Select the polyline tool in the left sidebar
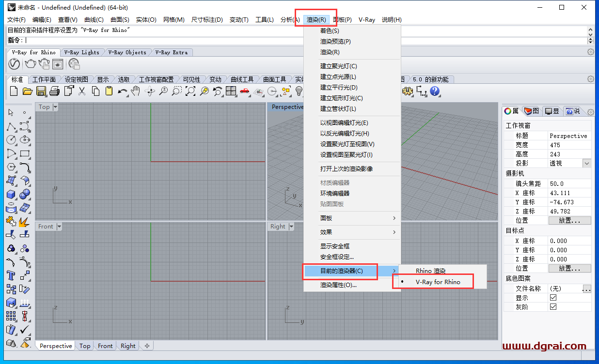The image size is (599, 364). click(x=11, y=127)
